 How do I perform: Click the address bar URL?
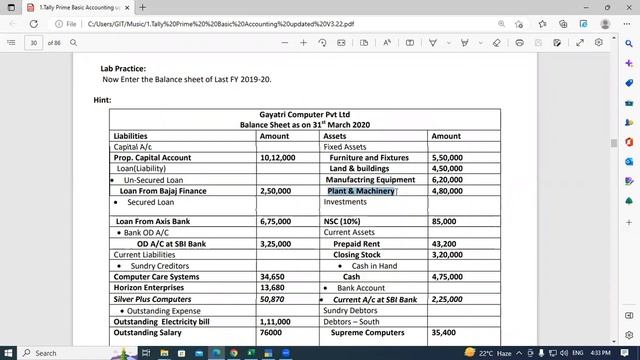coord(220,24)
